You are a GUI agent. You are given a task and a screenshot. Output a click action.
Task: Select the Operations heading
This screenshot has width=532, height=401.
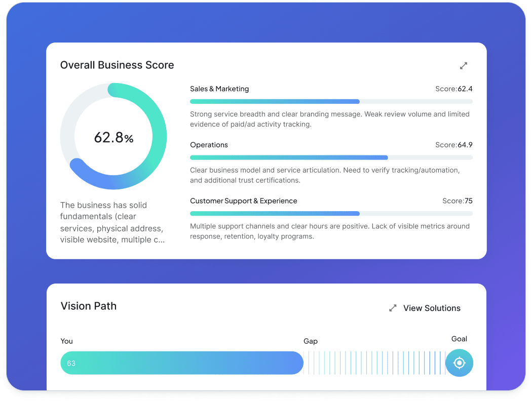click(x=209, y=145)
